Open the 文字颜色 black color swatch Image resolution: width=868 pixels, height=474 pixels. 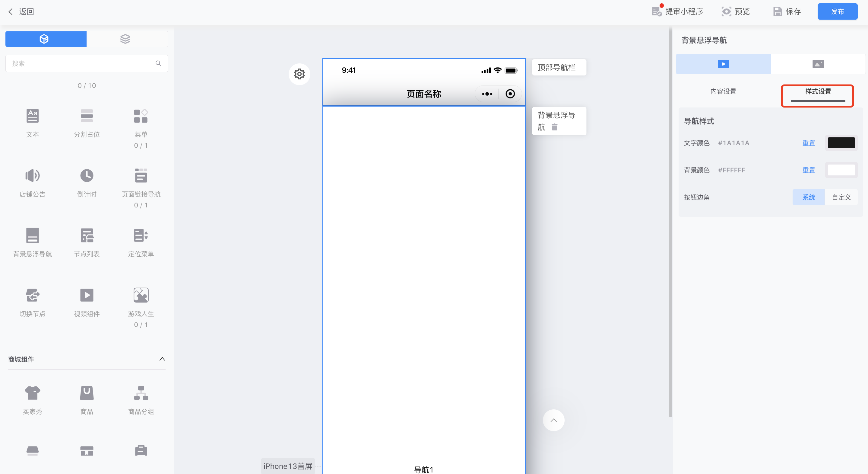(x=841, y=143)
